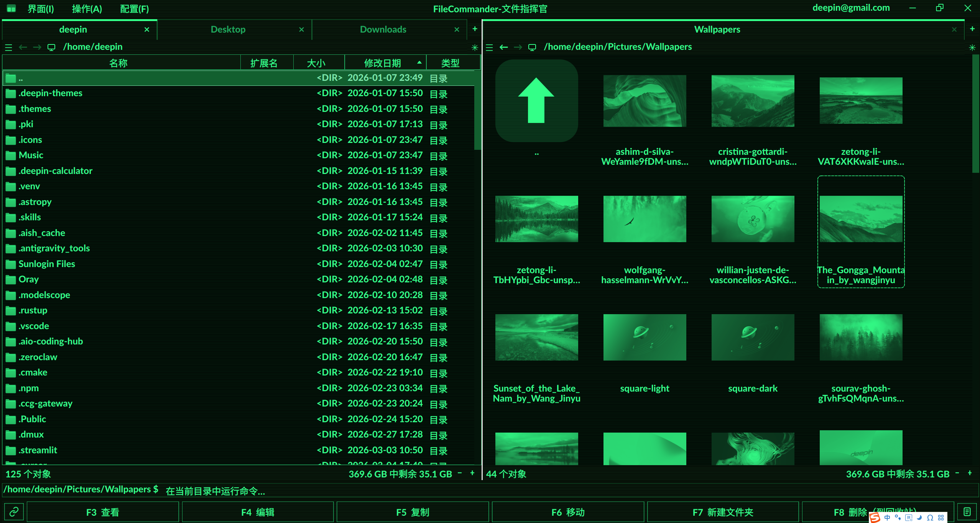Click asterisk icon in left panel path bar
This screenshot has width=980, height=523.
pyautogui.click(x=475, y=48)
